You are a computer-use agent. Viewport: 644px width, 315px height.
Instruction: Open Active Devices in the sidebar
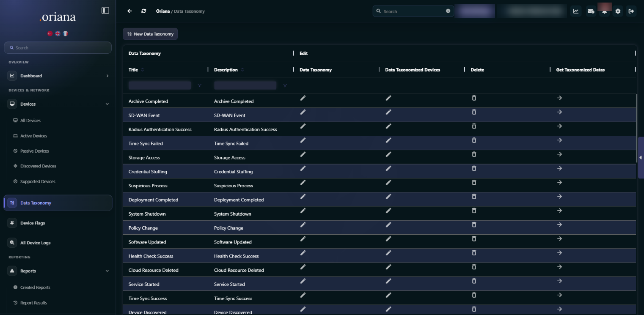(x=34, y=136)
